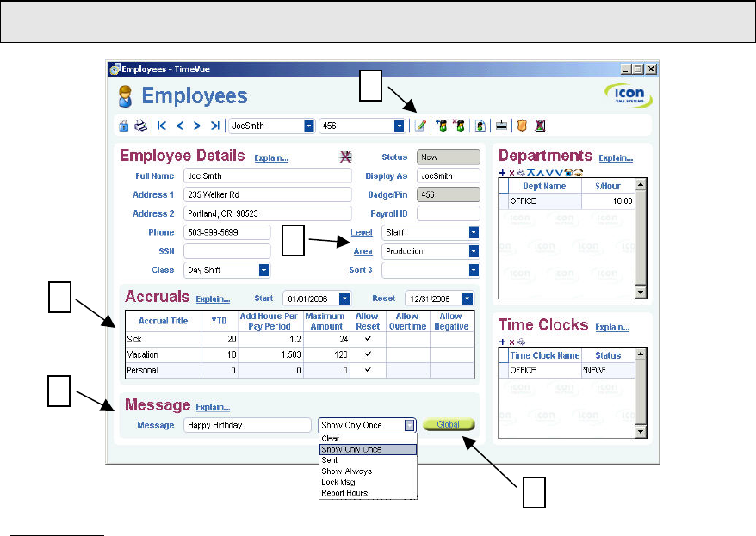Select highlighted Show Only Once list option

pos(368,449)
